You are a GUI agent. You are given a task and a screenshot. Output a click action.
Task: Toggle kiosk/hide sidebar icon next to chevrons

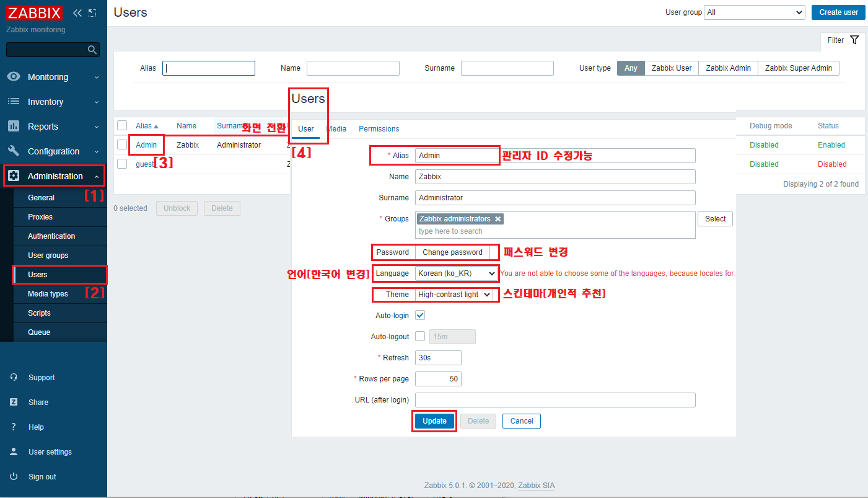(x=92, y=13)
